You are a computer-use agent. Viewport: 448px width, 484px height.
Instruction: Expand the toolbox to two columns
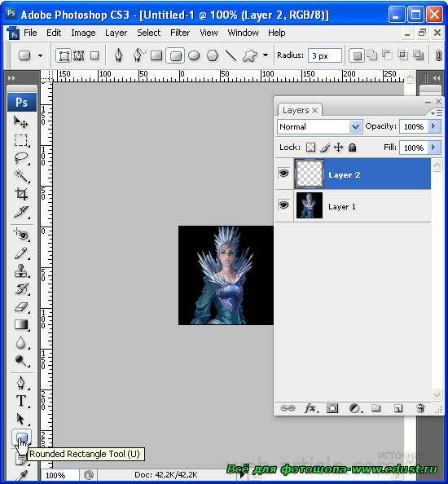[x=11, y=77]
